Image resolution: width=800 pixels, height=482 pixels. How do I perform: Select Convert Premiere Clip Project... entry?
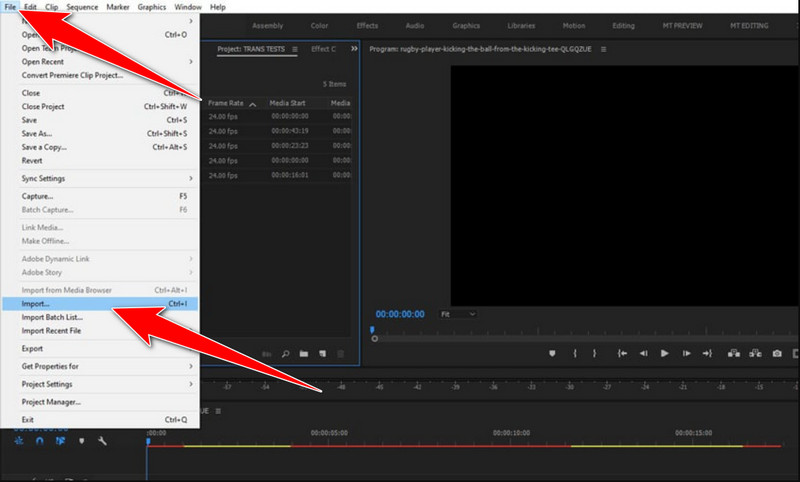tap(100, 75)
